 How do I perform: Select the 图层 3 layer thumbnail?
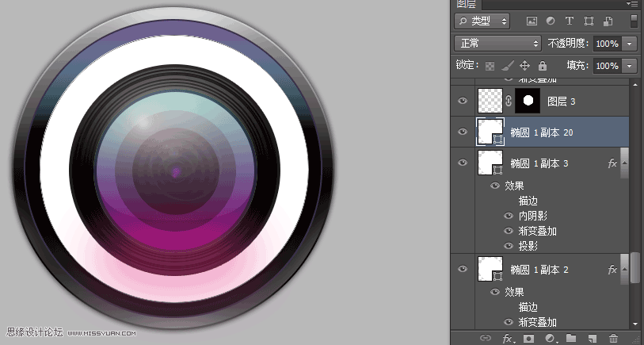coord(490,101)
